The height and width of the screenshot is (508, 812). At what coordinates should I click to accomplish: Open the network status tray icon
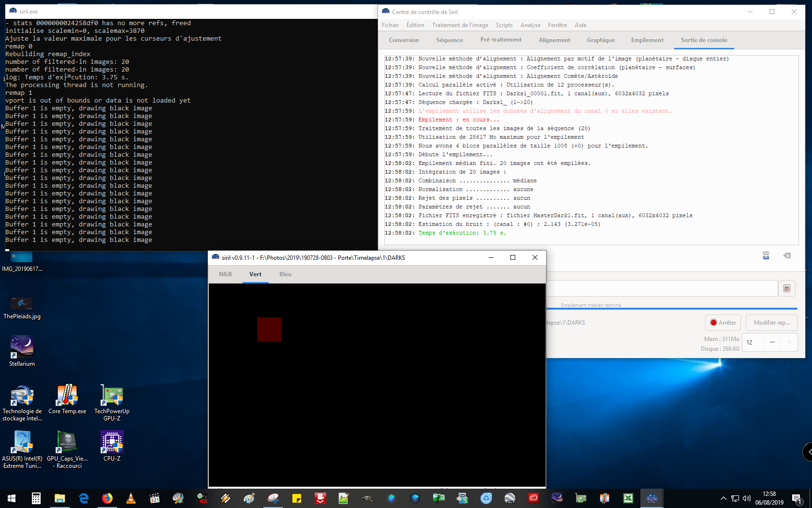[x=735, y=498]
